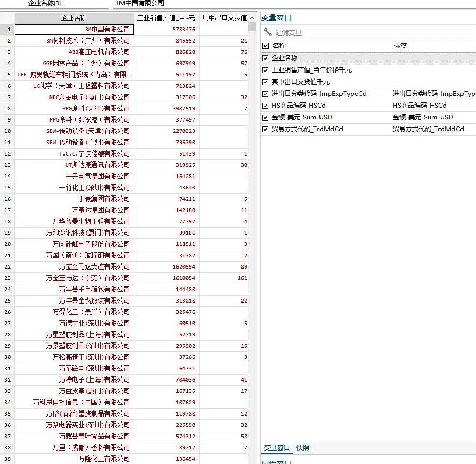Viewport: 476px width, 464px height.
Task: Uncheck the HS商品编码_HSCd variable
Action: (x=265, y=105)
